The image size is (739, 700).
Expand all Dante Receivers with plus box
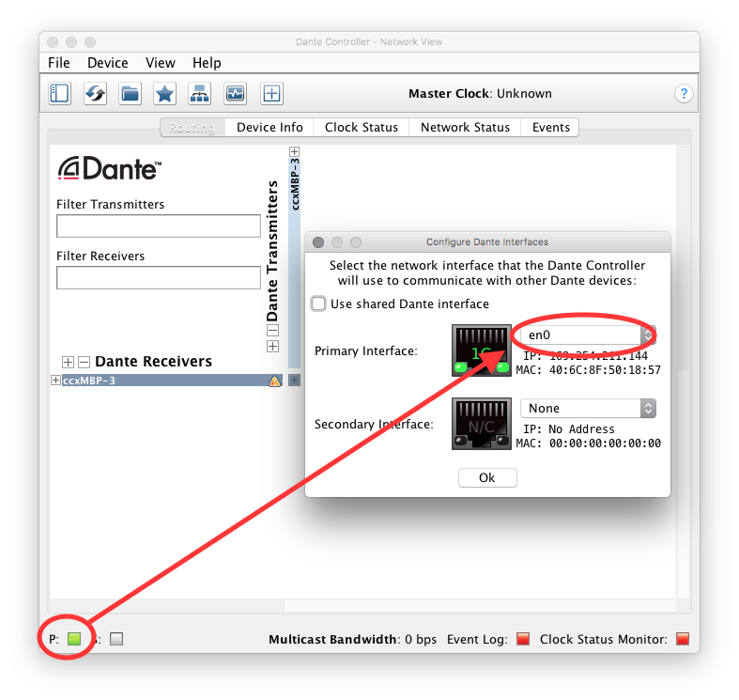(68, 362)
